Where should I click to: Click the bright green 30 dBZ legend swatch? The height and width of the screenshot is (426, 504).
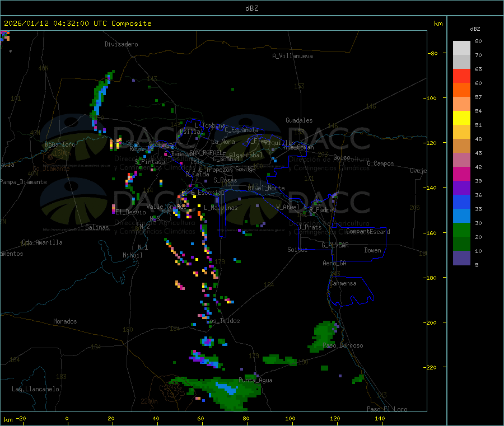tap(461, 230)
